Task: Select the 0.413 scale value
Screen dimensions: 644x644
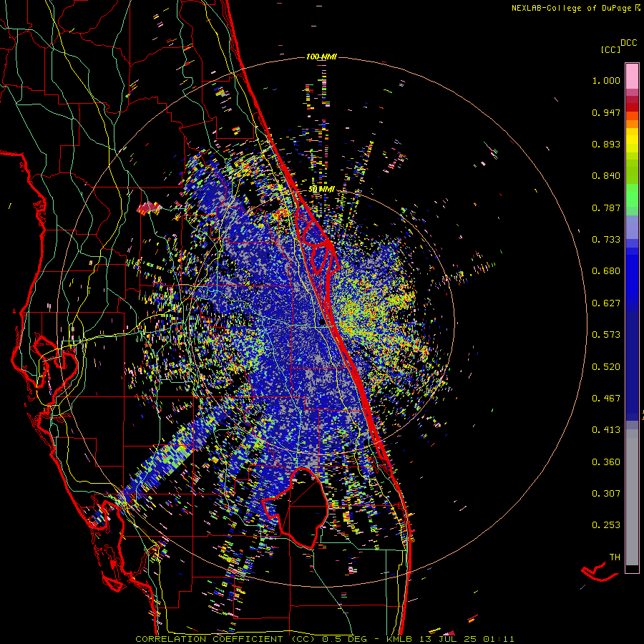Action: click(606, 430)
